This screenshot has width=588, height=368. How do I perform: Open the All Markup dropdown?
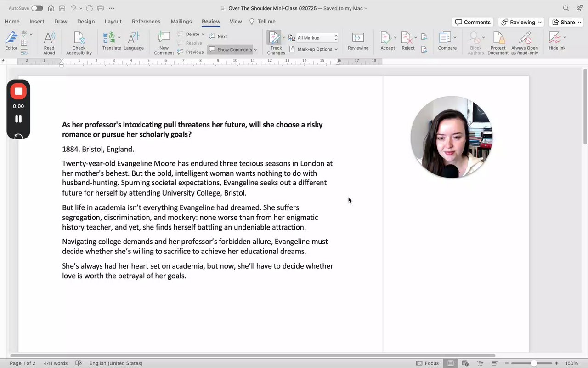(x=317, y=38)
